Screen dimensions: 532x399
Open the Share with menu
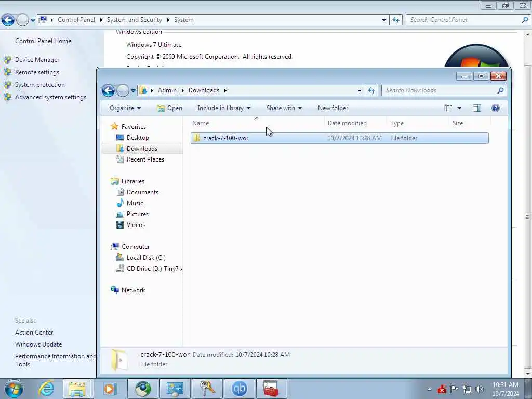point(284,108)
